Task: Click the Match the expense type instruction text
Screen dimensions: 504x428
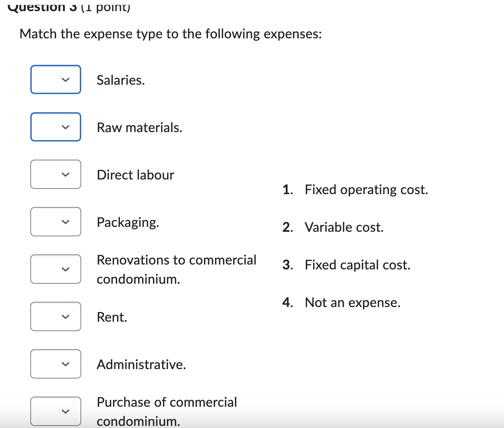Action: (171, 34)
